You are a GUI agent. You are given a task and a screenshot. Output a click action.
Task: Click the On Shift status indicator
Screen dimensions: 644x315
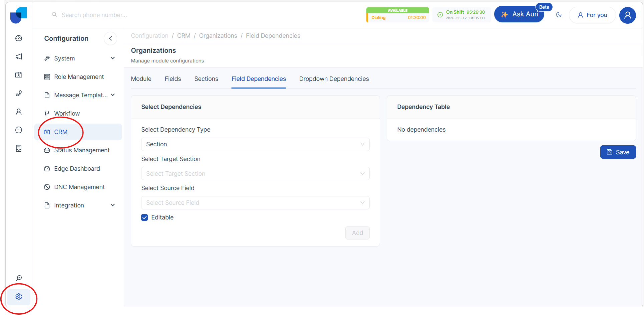461,15
